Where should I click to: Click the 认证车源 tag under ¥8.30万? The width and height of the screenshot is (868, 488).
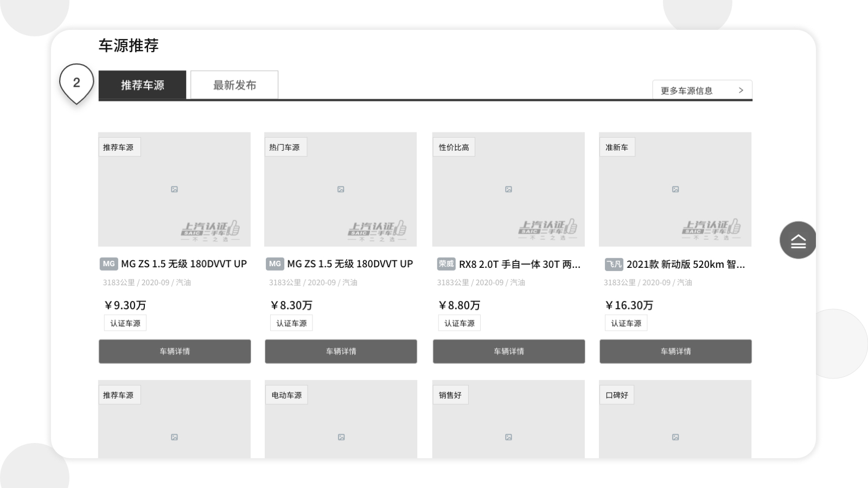pyautogui.click(x=291, y=323)
